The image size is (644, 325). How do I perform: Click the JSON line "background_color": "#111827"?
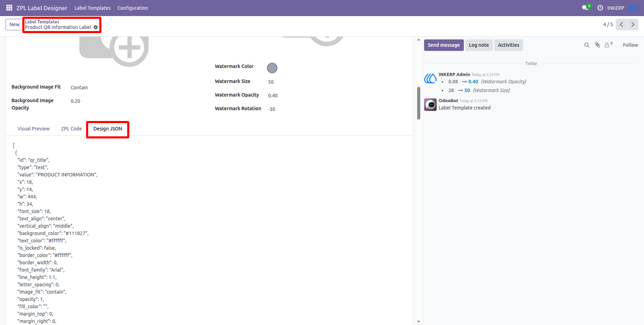point(53,233)
